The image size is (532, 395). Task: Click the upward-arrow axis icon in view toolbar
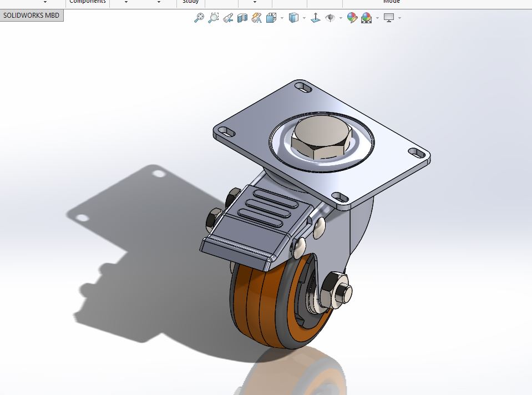[x=316, y=18]
